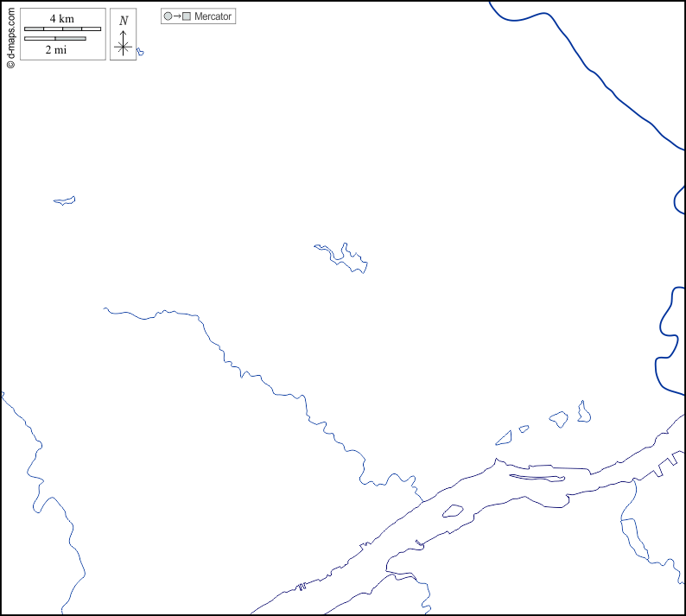Click the 2 mi scale bar
This screenshot has width=686, height=616.
(55, 38)
